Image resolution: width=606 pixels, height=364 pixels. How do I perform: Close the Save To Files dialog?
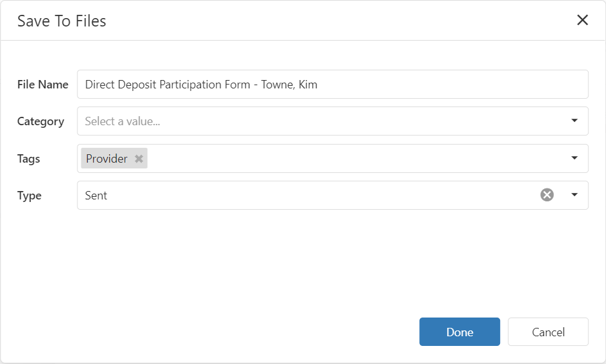click(x=583, y=20)
